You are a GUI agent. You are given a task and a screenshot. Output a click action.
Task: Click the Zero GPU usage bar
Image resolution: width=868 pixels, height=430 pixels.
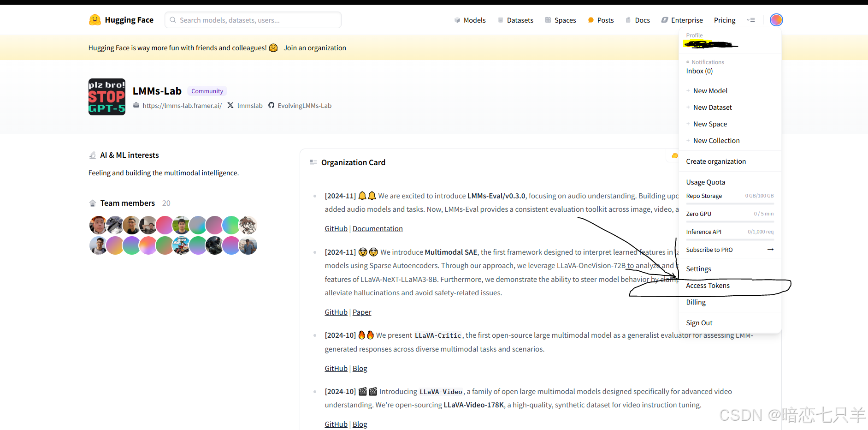point(730,221)
